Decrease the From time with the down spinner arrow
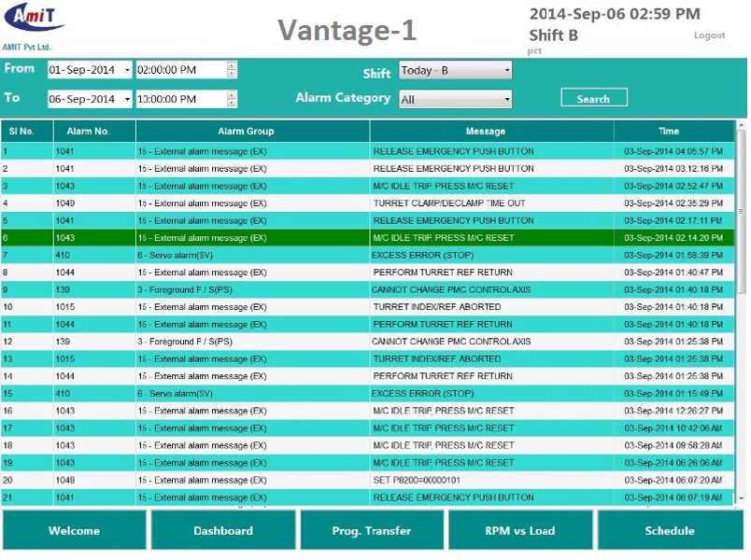Viewport: 751px width, 560px height. [x=232, y=74]
